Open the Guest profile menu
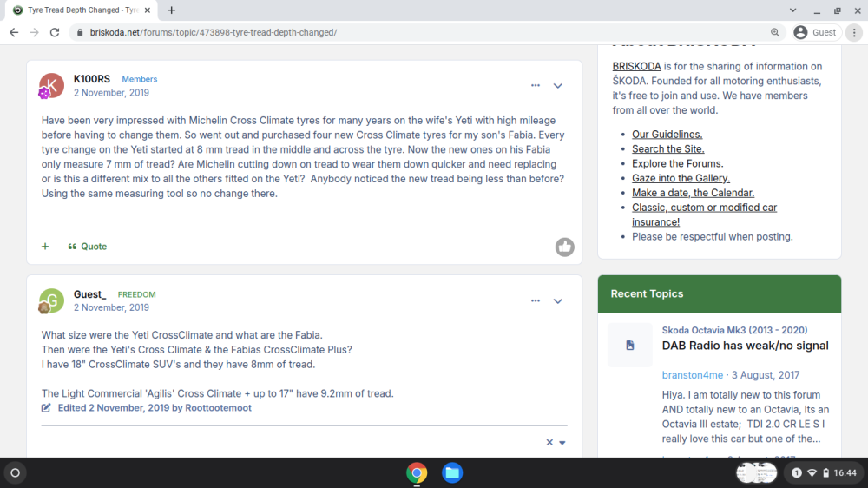This screenshot has height=488, width=868. pyautogui.click(x=815, y=32)
